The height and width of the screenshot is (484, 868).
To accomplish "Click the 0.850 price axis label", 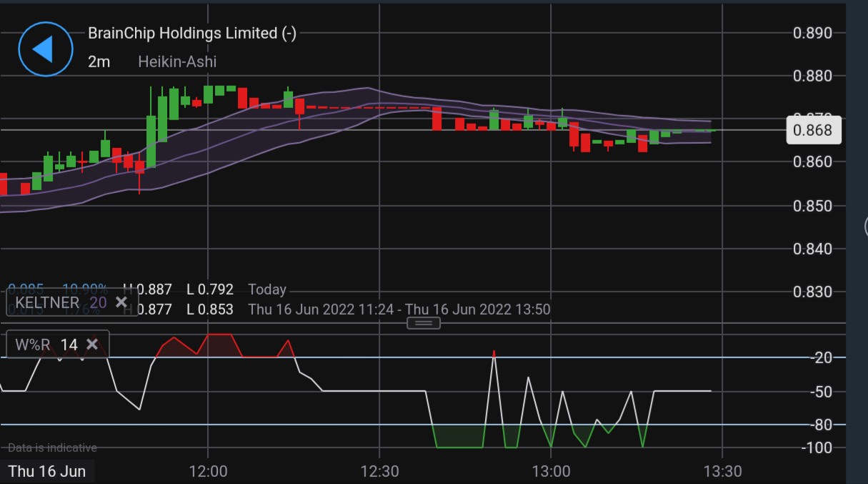I will 813,206.
